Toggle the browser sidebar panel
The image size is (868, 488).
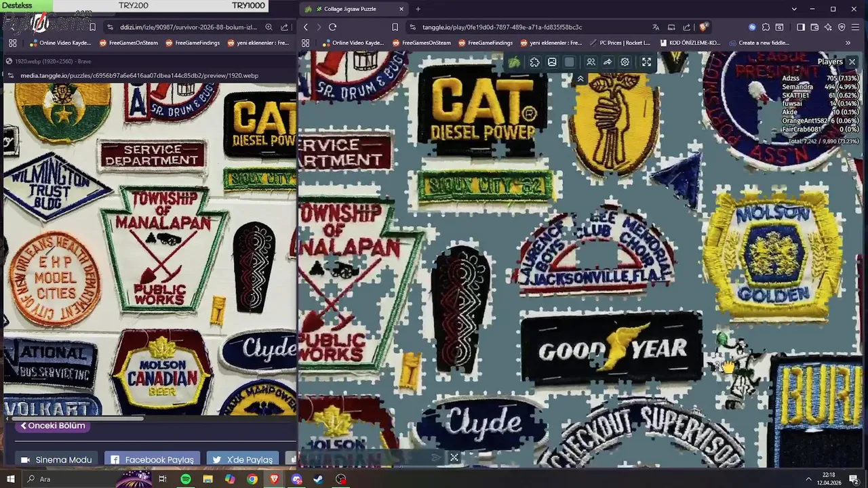[801, 27]
